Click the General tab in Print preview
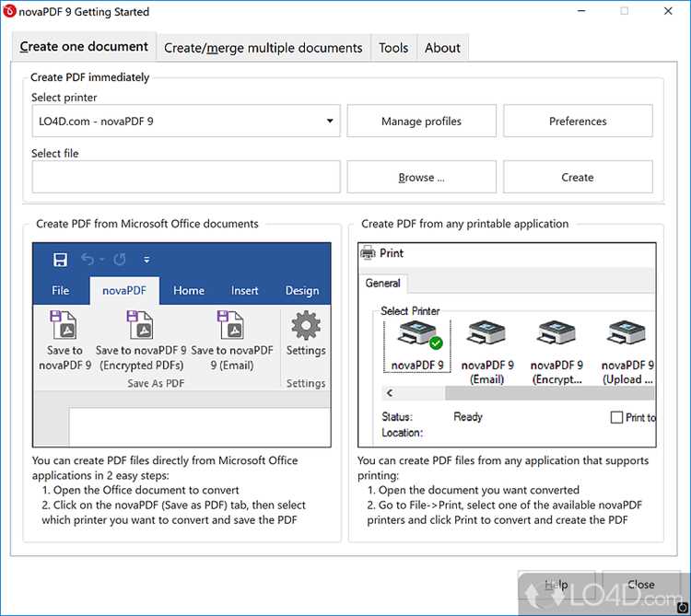 pos(383,283)
